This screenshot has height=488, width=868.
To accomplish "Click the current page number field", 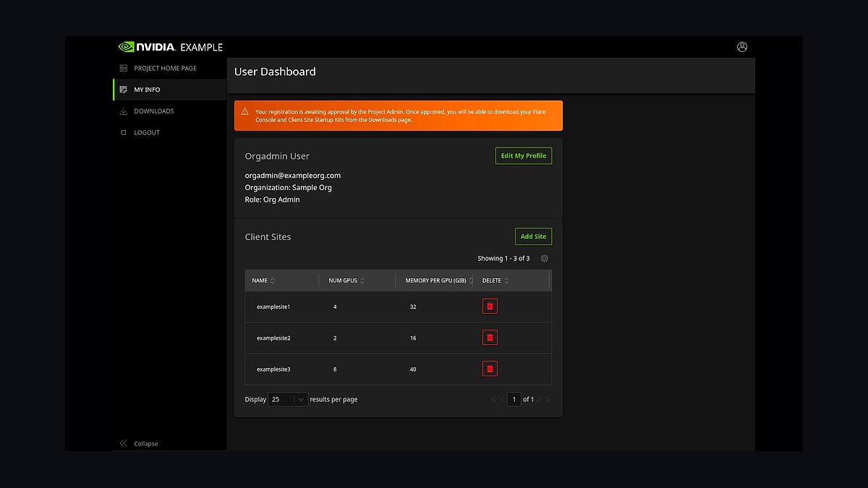I will [x=514, y=399].
